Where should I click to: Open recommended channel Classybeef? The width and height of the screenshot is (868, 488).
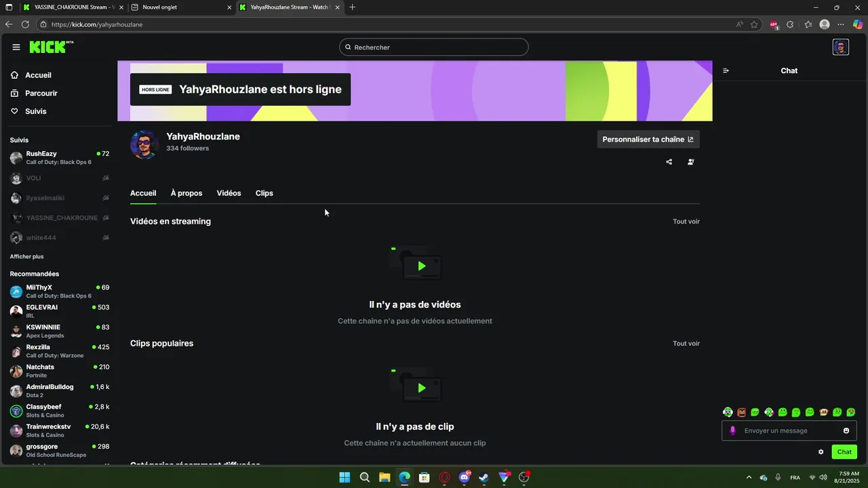click(60, 411)
